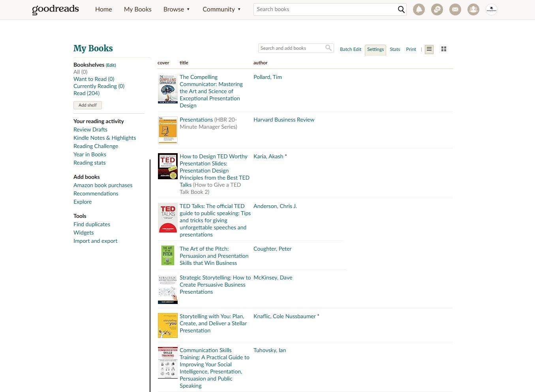
Task: Open the TED Talks book cover thumbnail
Action: [167, 218]
